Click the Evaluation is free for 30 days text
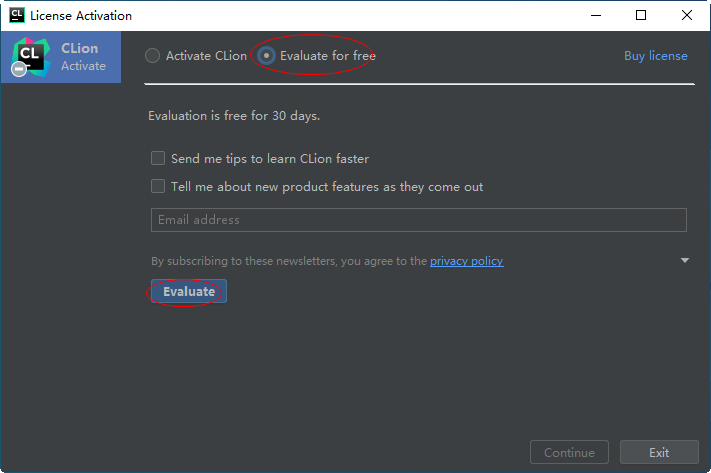This screenshot has height=473, width=711. pyautogui.click(x=234, y=116)
